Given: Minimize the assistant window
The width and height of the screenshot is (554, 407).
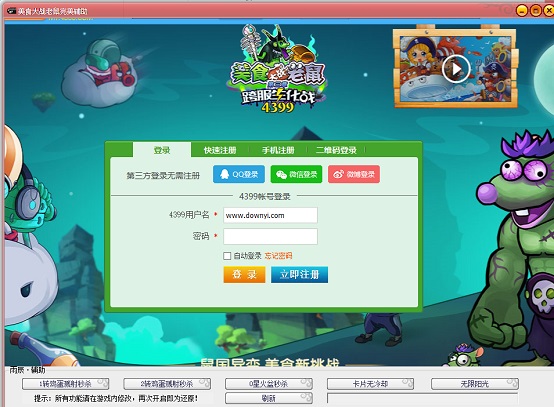Looking at the screenshot, I should [522, 10].
